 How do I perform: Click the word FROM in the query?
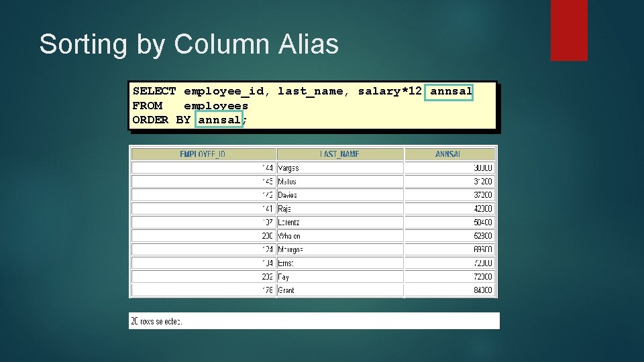pyautogui.click(x=147, y=106)
